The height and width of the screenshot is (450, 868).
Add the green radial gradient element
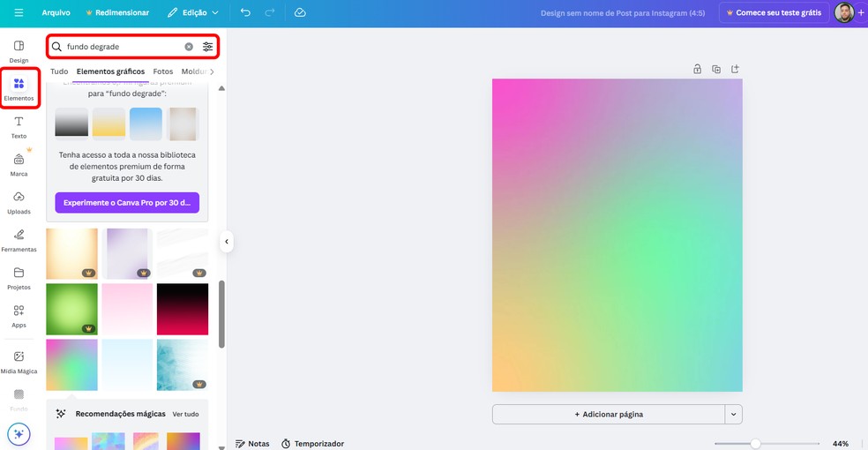tap(72, 309)
